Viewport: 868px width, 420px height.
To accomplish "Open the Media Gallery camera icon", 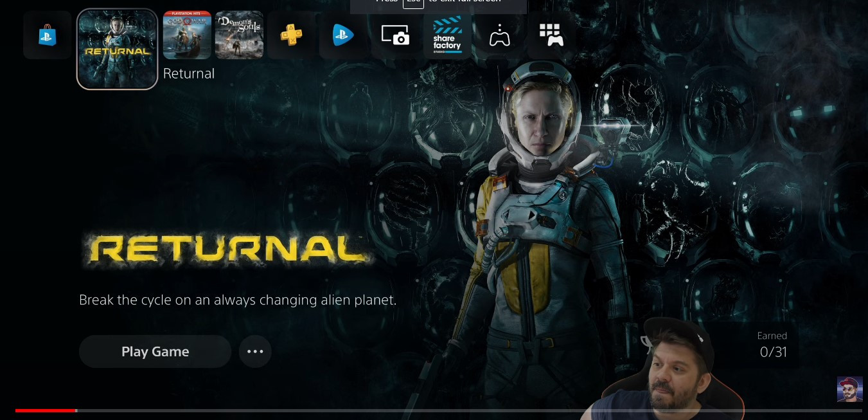I will [x=395, y=35].
